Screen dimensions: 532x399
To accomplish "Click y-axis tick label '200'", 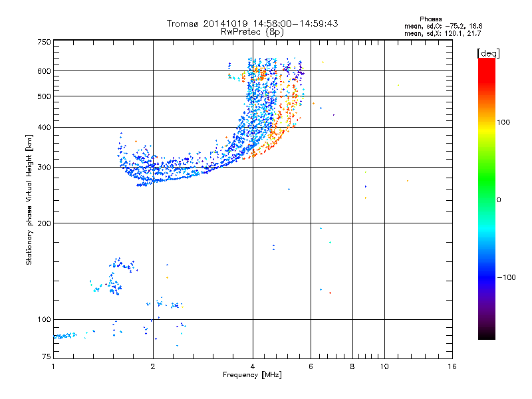I will [44, 223].
